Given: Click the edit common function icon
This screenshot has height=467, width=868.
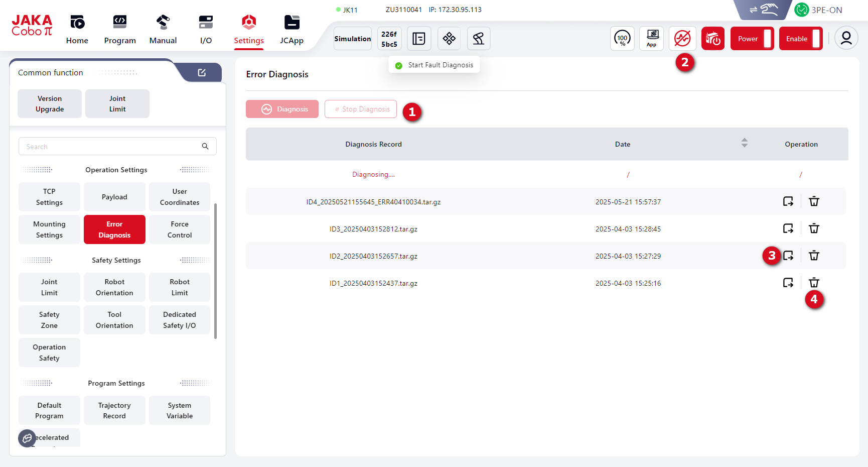Looking at the screenshot, I should pyautogui.click(x=202, y=73).
